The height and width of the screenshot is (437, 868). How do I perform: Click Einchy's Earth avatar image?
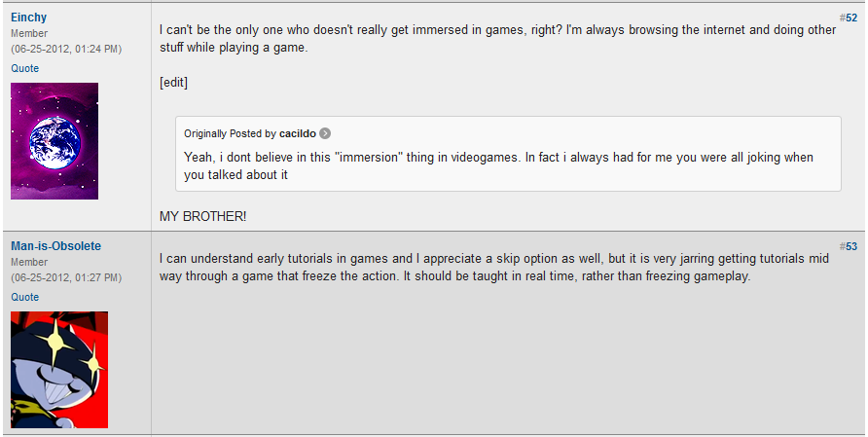pyautogui.click(x=54, y=141)
